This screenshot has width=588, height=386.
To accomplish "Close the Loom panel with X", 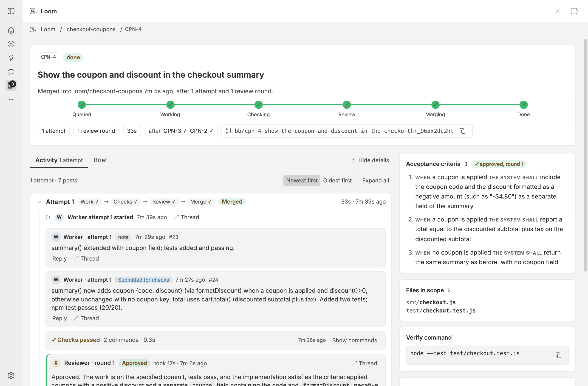I will [x=558, y=11].
